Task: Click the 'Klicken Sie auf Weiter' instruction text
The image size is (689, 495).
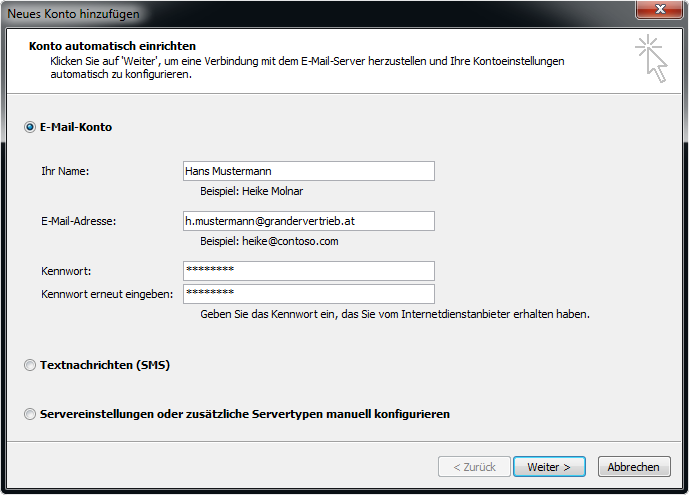Action: click(307, 68)
